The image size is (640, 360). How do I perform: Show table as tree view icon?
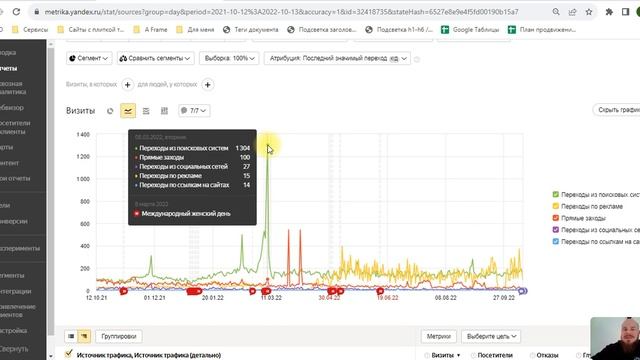pyautogui.click(x=84, y=336)
